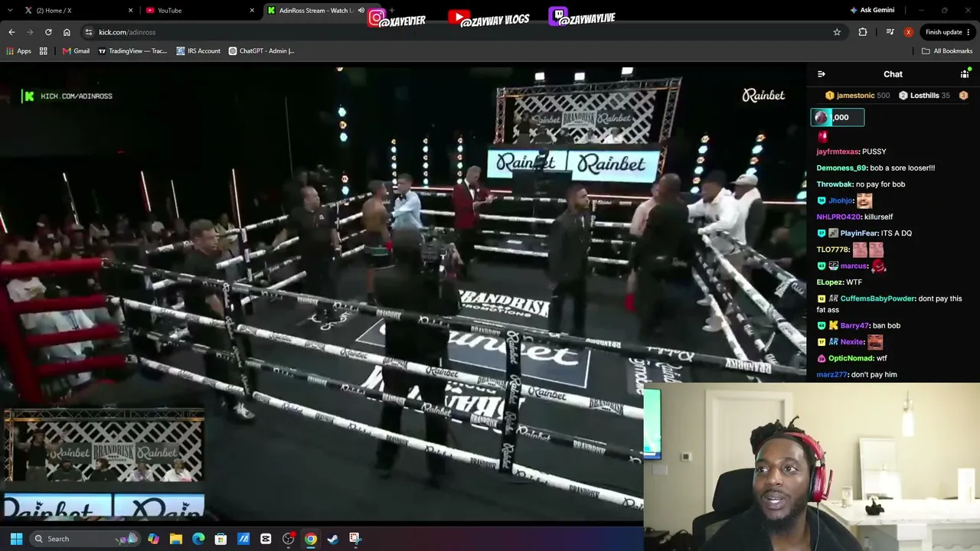Bookmark this page with the star icon

(x=837, y=32)
